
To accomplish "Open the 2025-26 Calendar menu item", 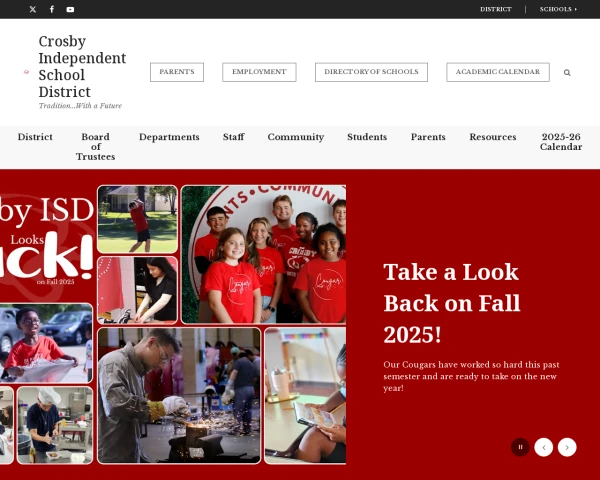I will pos(561,142).
